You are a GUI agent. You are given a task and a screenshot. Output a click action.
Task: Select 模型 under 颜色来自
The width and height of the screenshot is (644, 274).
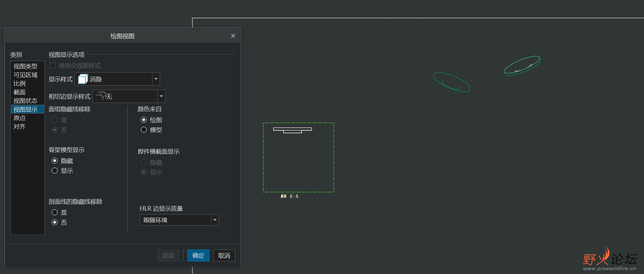coord(144,130)
